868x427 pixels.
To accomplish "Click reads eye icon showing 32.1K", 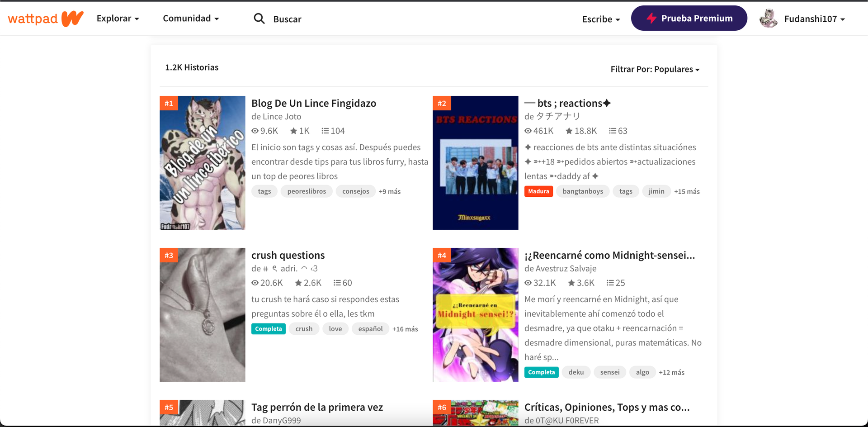I will click(x=528, y=283).
